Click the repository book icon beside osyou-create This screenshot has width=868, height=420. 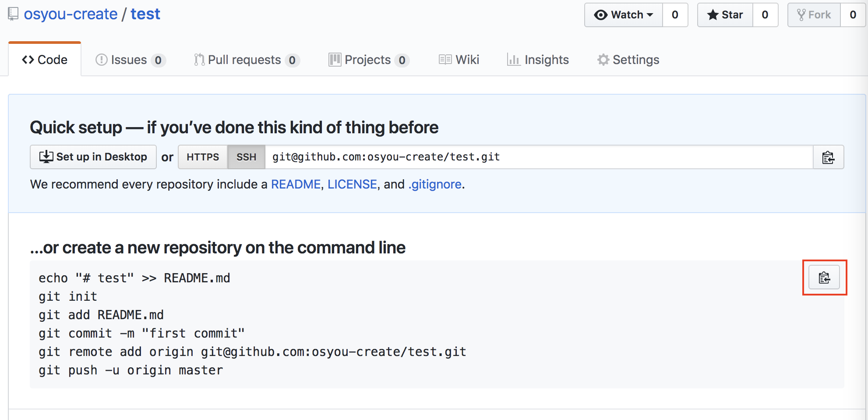[13, 14]
